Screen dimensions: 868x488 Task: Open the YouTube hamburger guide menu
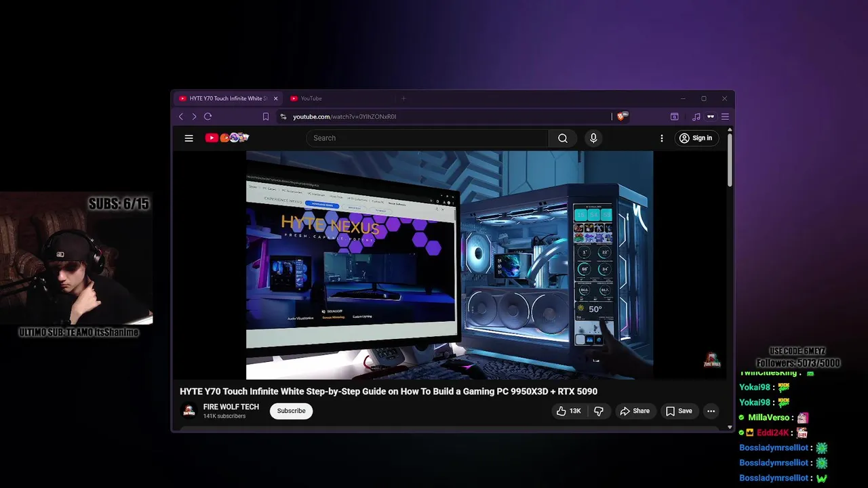tap(189, 138)
